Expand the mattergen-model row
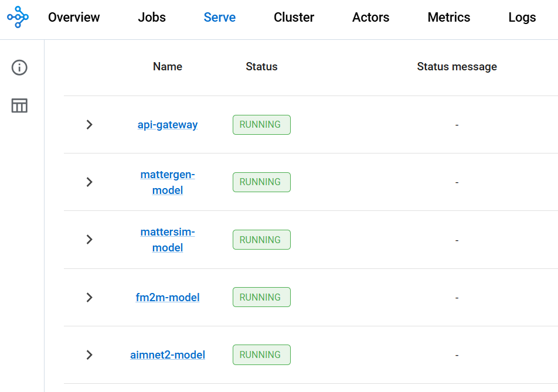 89,182
